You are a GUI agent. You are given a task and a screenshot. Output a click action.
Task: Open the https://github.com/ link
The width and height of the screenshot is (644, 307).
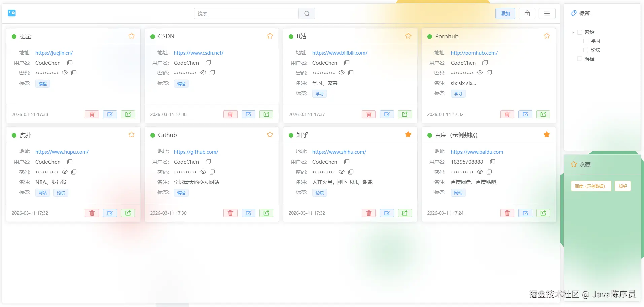(x=196, y=152)
